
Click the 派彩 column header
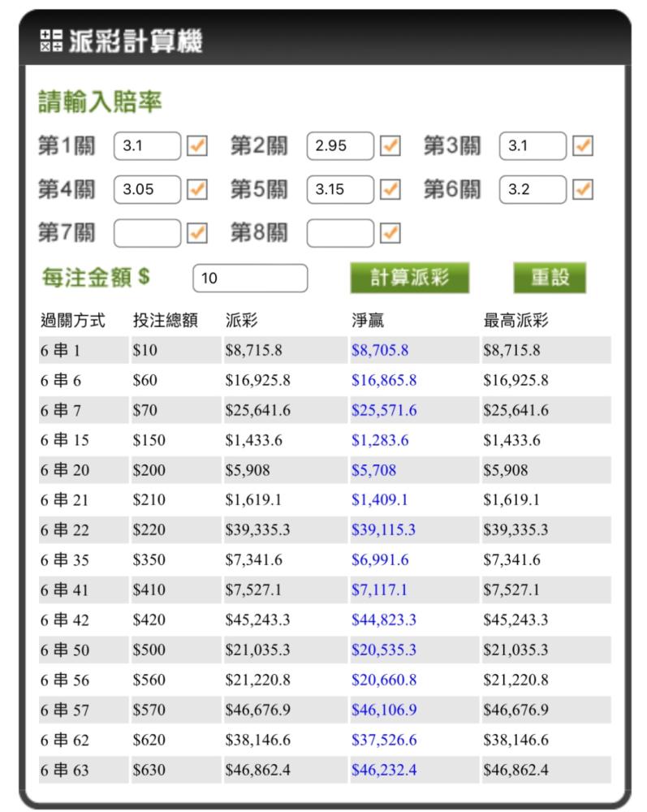point(241,320)
